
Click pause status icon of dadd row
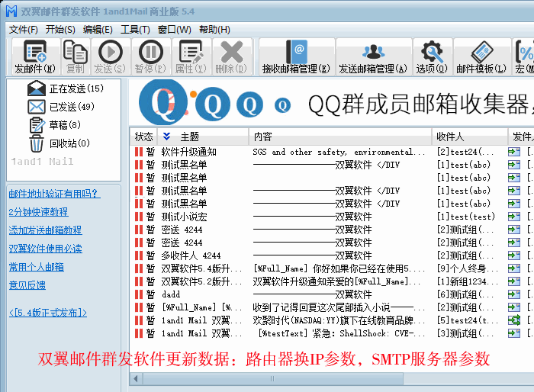click(139, 294)
